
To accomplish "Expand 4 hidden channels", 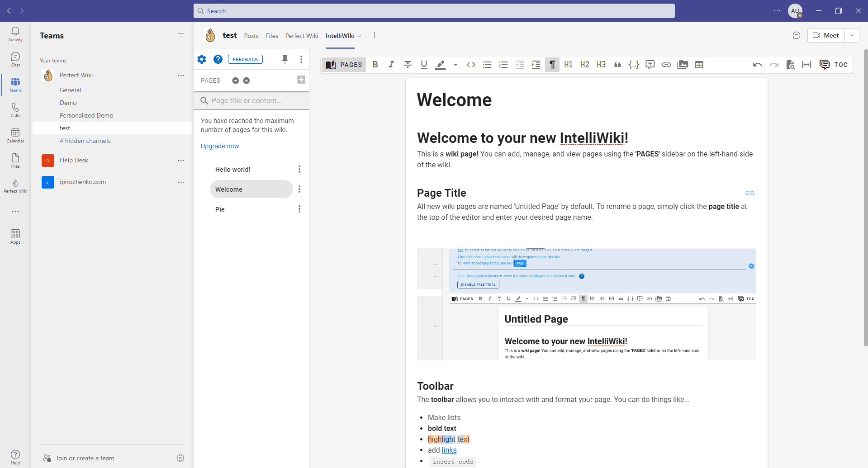I will pyautogui.click(x=85, y=141).
